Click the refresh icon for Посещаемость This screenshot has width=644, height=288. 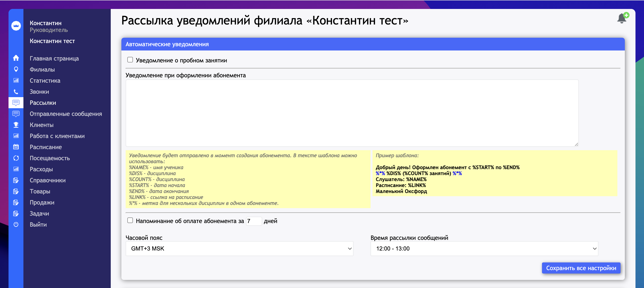pos(16,158)
